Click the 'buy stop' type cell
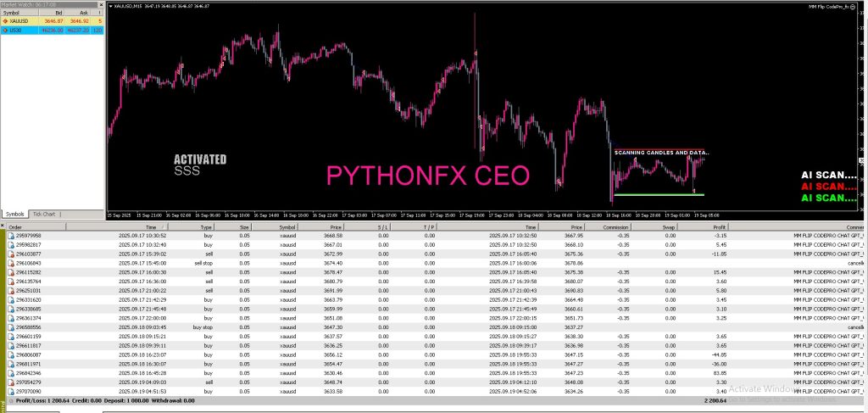Screen dimensions: 868x413 203,326
